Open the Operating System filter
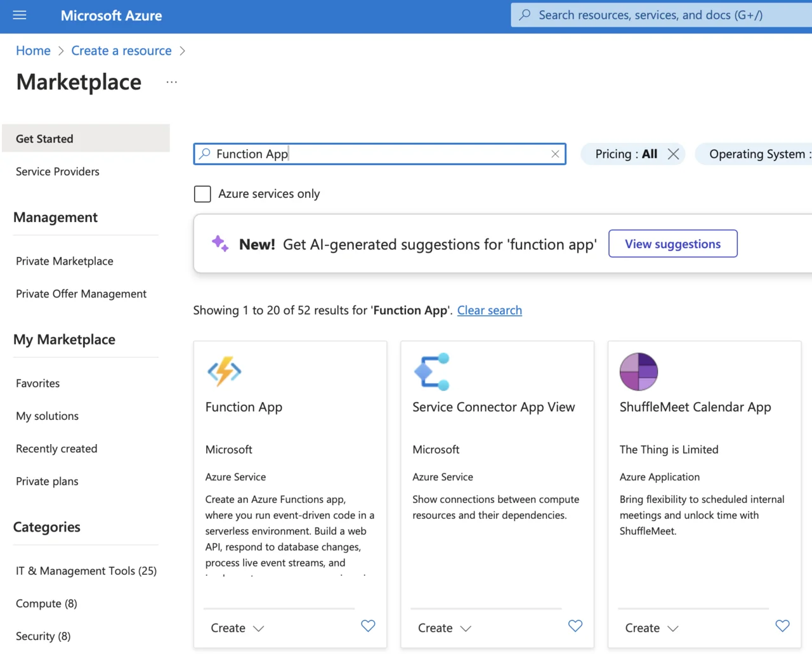This screenshot has height=654, width=812. coord(756,154)
